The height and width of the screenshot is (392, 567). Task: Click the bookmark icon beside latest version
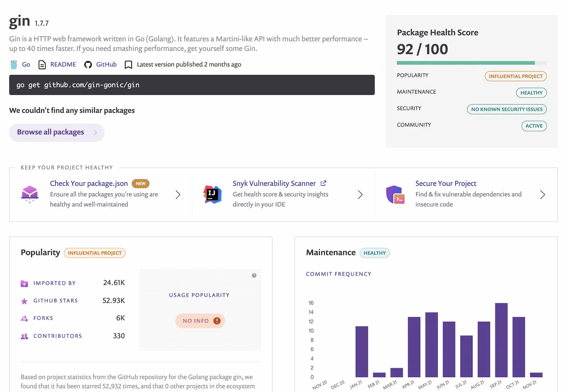click(128, 64)
